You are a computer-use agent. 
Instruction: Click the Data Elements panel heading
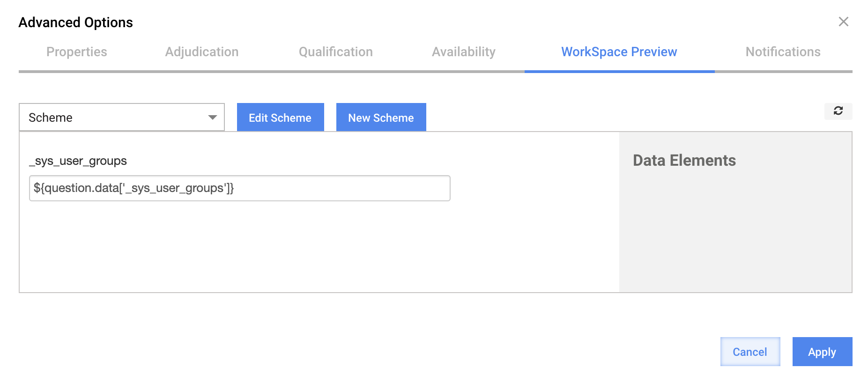point(684,161)
